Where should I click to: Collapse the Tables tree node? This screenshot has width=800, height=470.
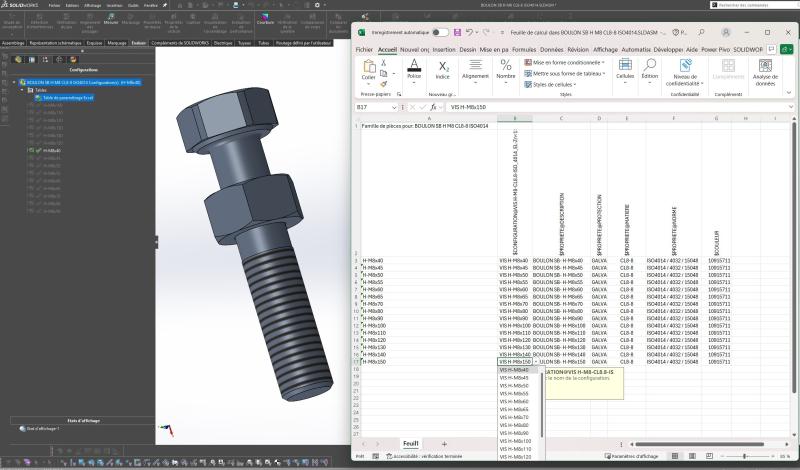[x=23, y=89]
